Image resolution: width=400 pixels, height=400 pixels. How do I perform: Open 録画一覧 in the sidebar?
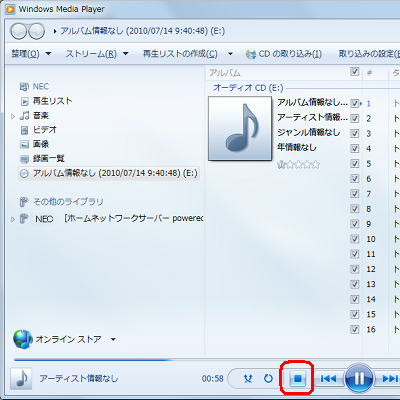pos(49,158)
